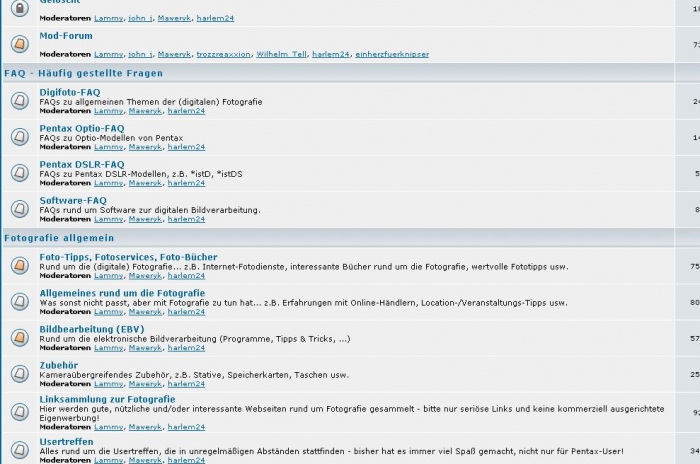This screenshot has width=700, height=464.
Task: View moderator Lammy in Software-FAQ row
Action: click(x=108, y=219)
